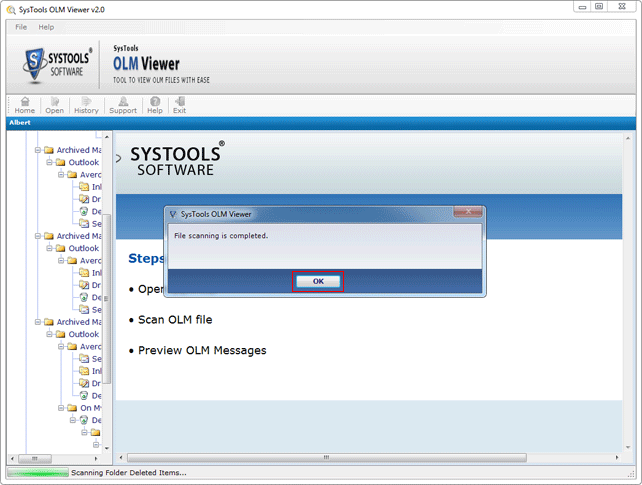Close the OLM Viewer main window
Image resolution: width=642 pixels, height=485 pixels.
click(622, 7)
